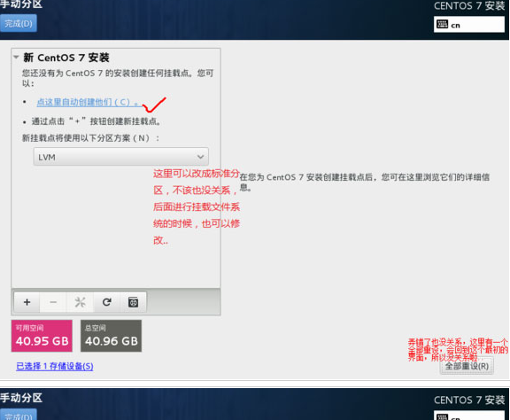Click the 可用空间 40.95 GB box

tap(42, 336)
